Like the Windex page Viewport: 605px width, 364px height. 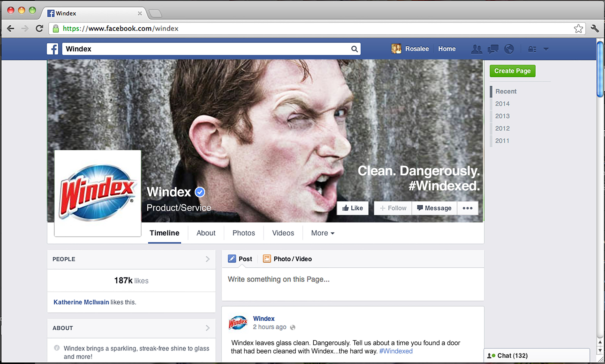(352, 208)
